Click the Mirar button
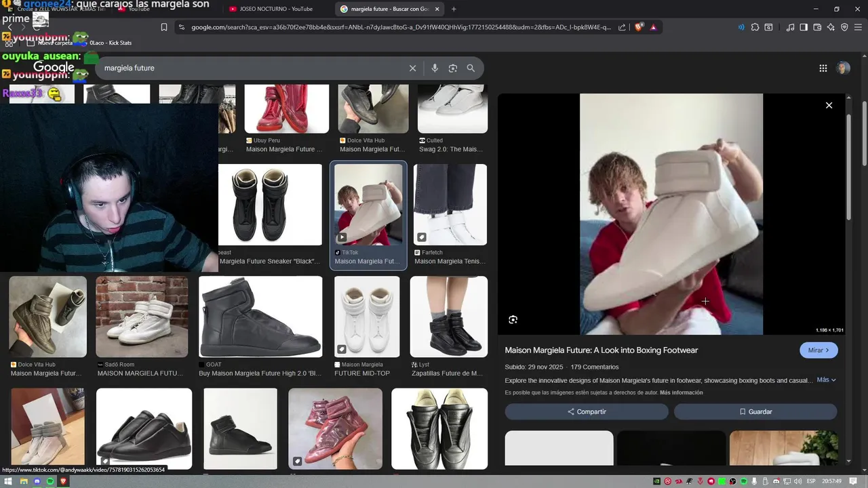868x488 pixels. click(818, 350)
